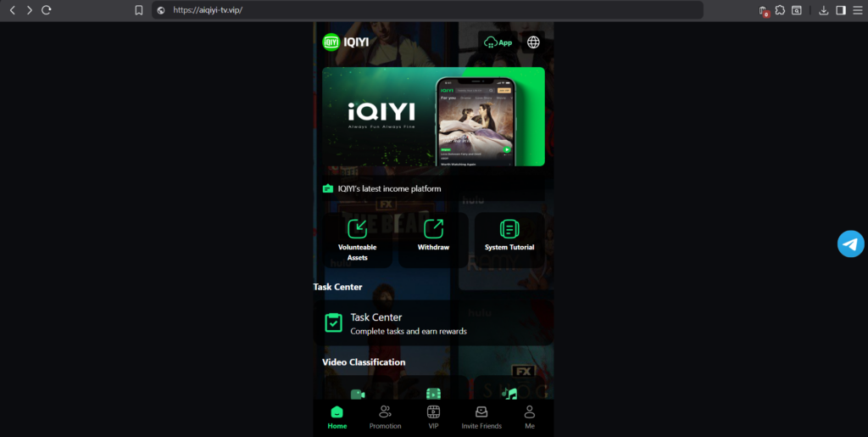This screenshot has width=868, height=437.
Task: Switch to the Promotion tab
Action: [386, 417]
